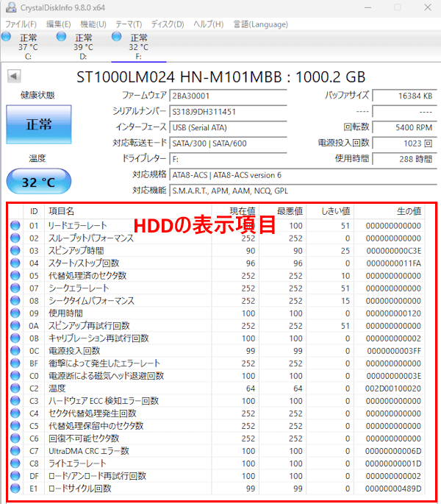Image resolution: width=441 pixels, height=504 pixels.
Task: Click the raw value 0000000003FF
Action: point(394,351)
